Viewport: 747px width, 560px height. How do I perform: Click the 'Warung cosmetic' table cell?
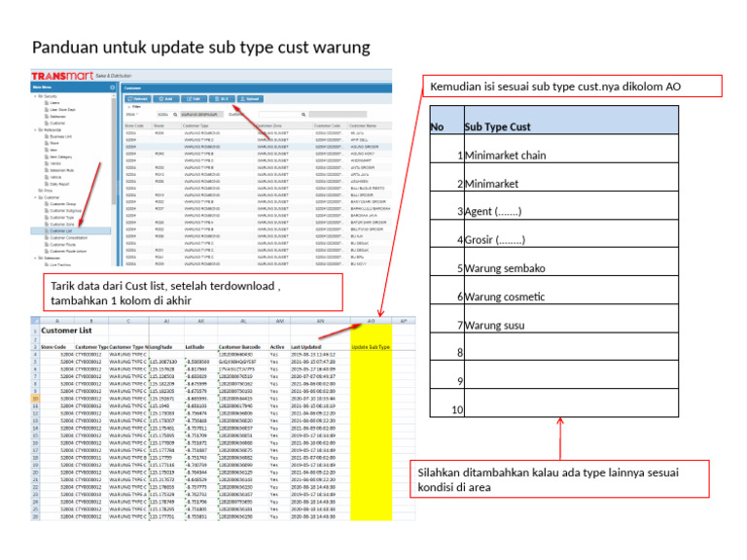571,290
